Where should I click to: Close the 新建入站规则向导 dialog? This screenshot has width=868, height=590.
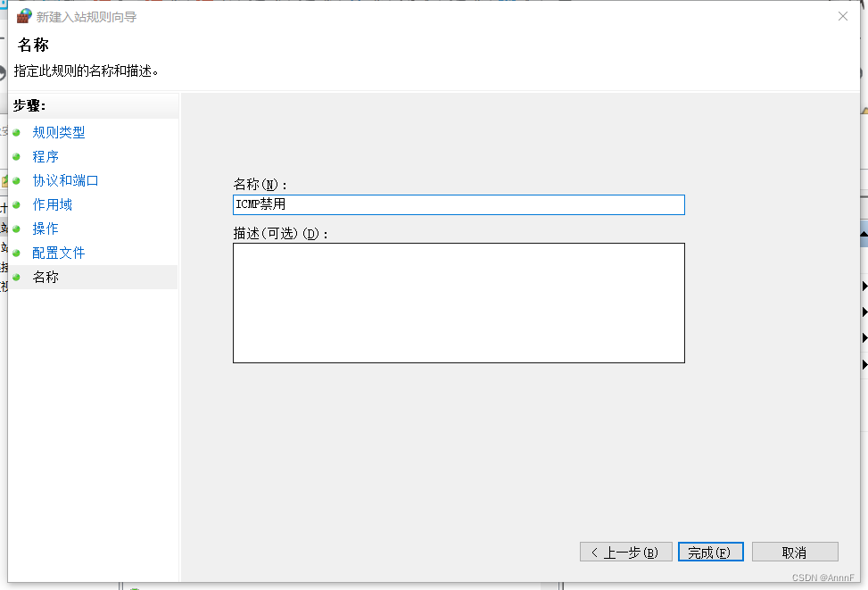point(842,16)
